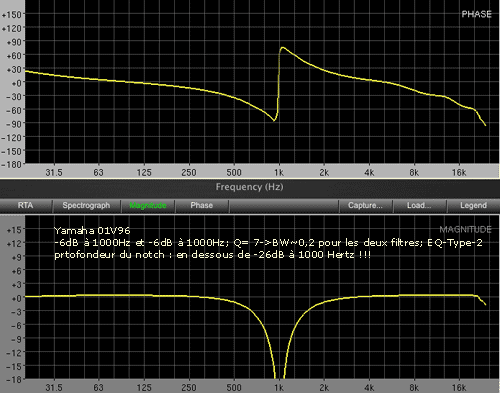Show the Legend panel
The width and height of the screenshot is (500, 393).
point(473,206)
